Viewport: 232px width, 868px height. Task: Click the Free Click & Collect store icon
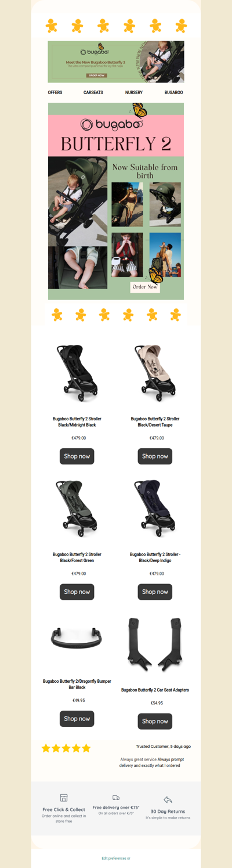coord(64,798)
